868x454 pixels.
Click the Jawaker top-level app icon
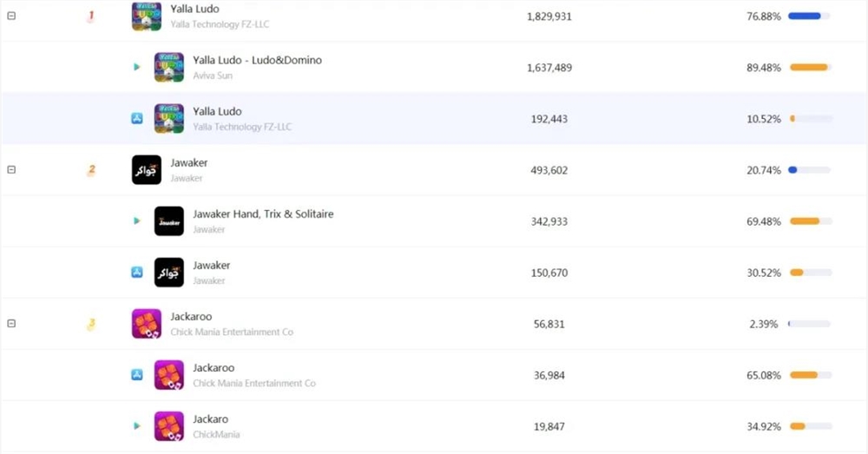click(147, 170)
